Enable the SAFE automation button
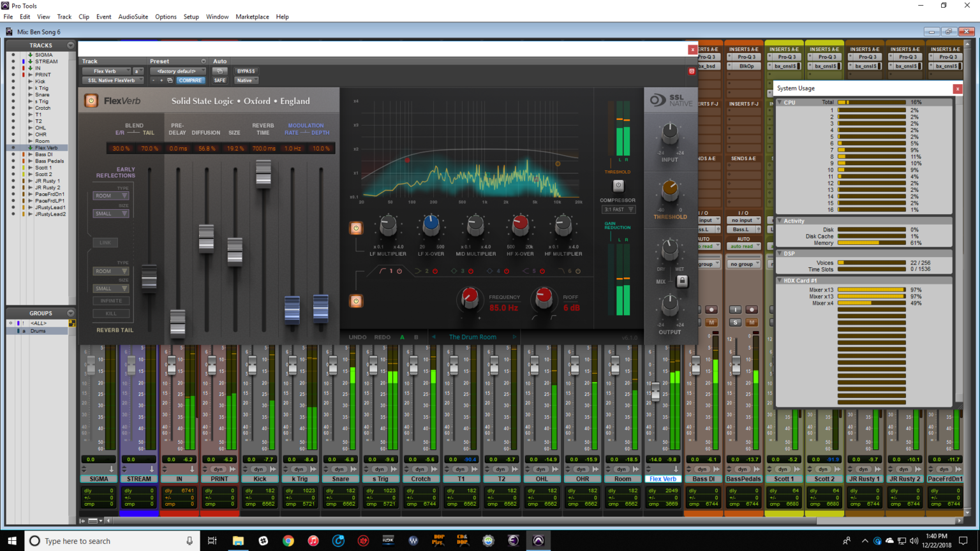Screen dimensions: 980x551 click(220, 80)
